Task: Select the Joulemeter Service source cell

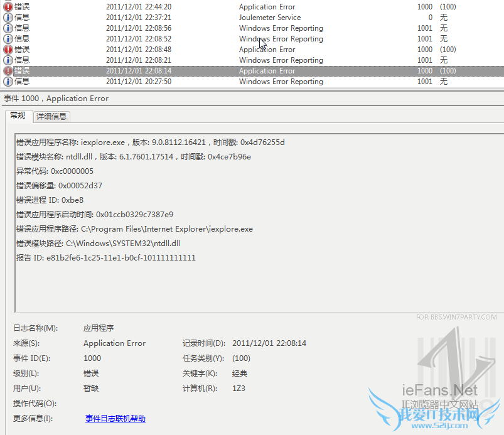Action: 270,18
